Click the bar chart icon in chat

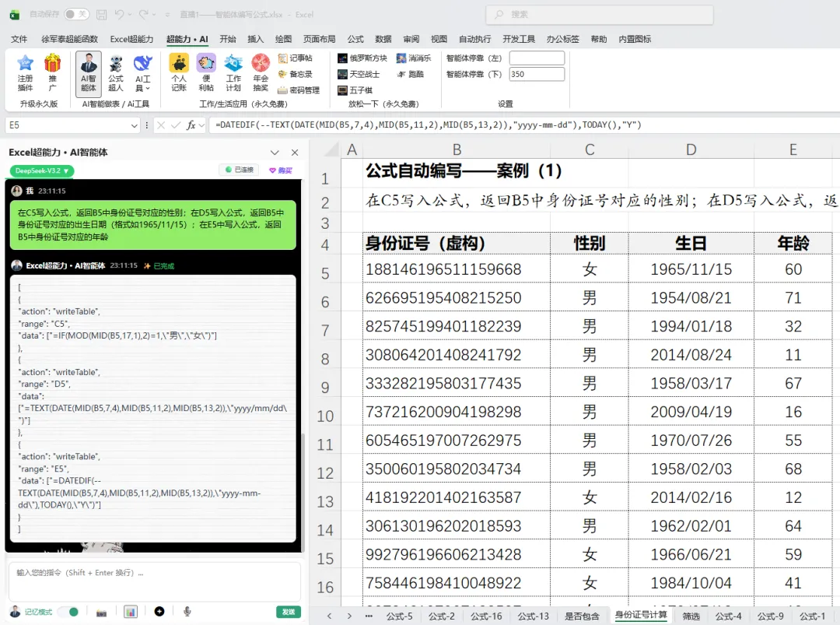[131, 612]
